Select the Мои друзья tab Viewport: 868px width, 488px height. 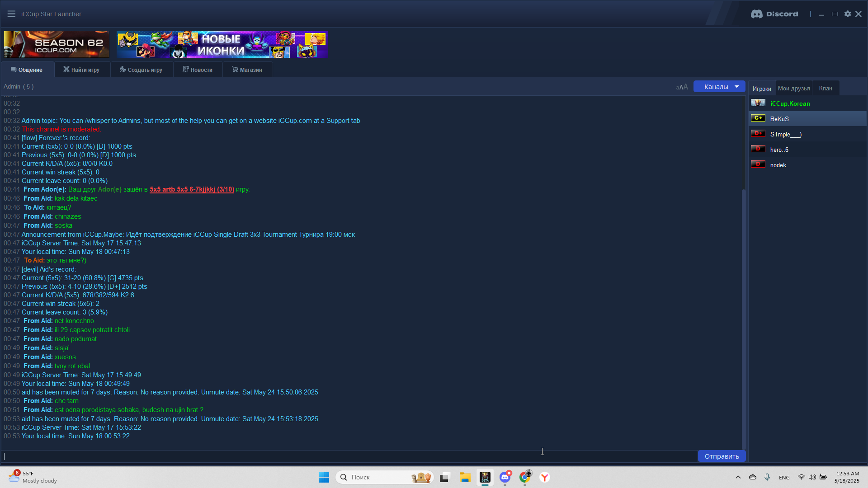[x=794, y=89]
